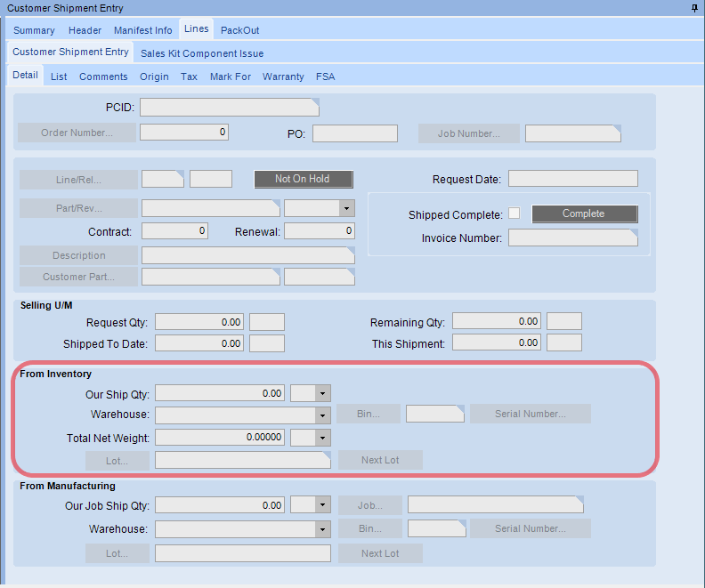Focus the job number field beside Job...
The image size is (705, 588).
(496, 504)
